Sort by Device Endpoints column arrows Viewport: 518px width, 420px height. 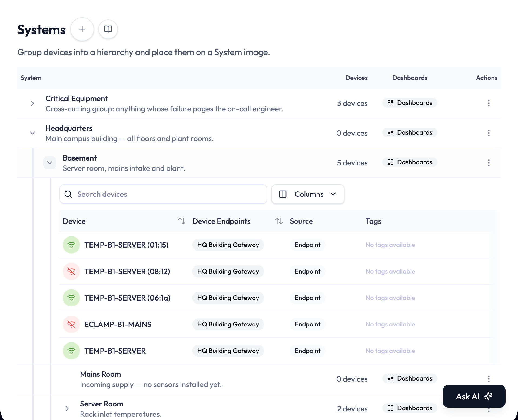point(279,221)
